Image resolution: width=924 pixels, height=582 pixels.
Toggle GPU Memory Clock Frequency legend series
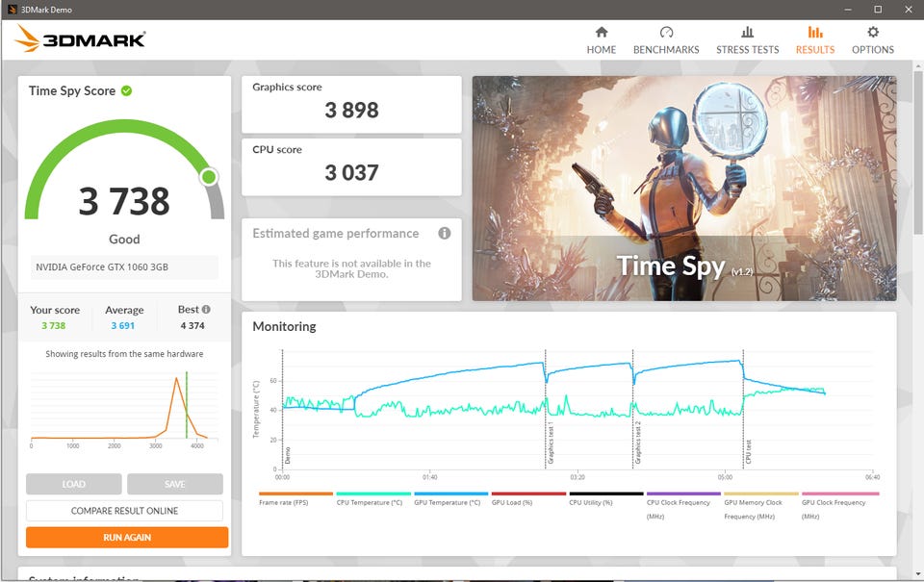pyautogui.click(x=761, y=506)
